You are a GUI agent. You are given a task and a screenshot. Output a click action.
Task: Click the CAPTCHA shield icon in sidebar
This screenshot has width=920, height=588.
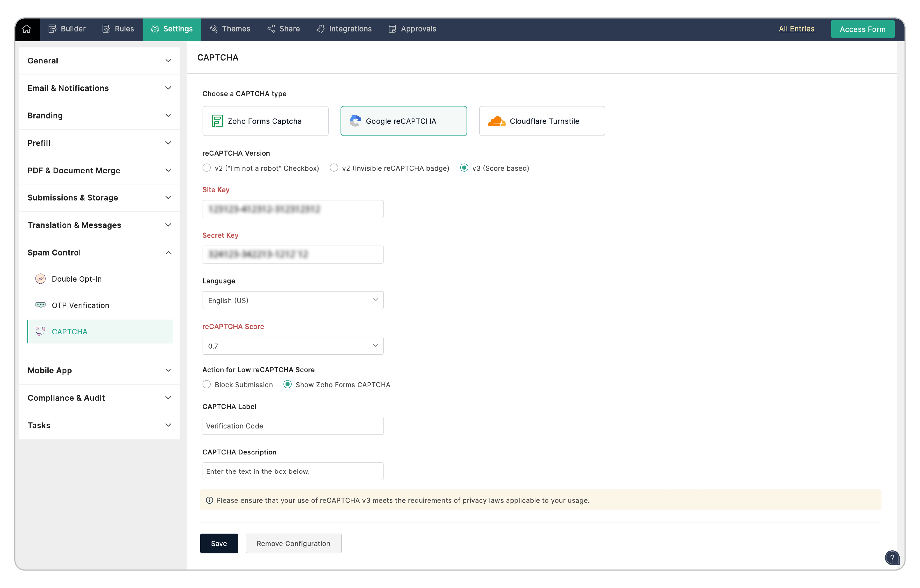(x=40, y=331)
